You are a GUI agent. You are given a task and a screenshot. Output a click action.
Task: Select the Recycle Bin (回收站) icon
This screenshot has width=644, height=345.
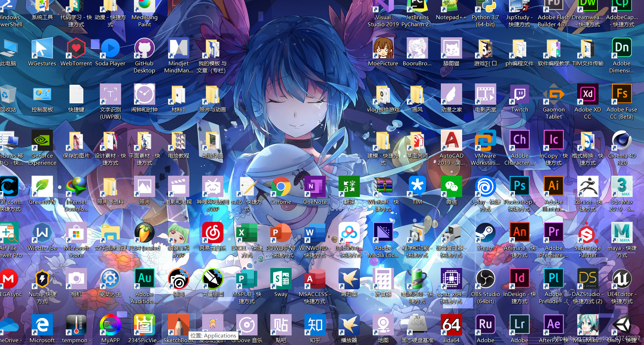(x=8, y=94)
